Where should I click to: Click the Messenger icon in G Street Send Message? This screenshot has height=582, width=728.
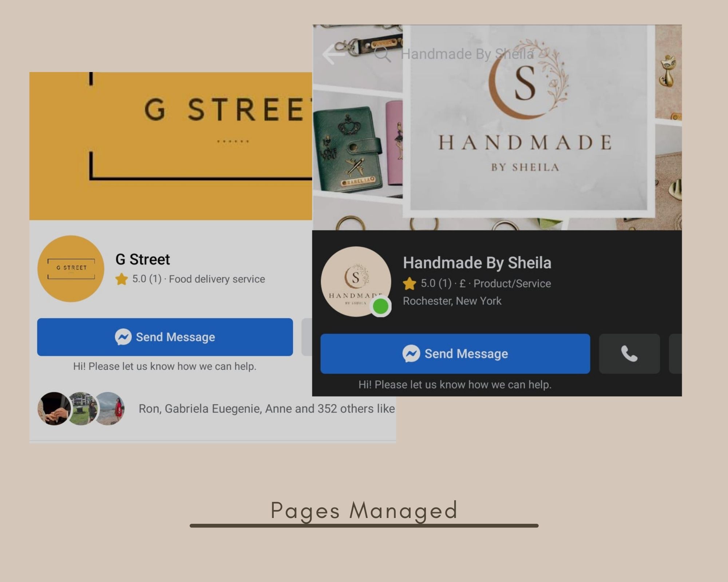coord(123,337)
